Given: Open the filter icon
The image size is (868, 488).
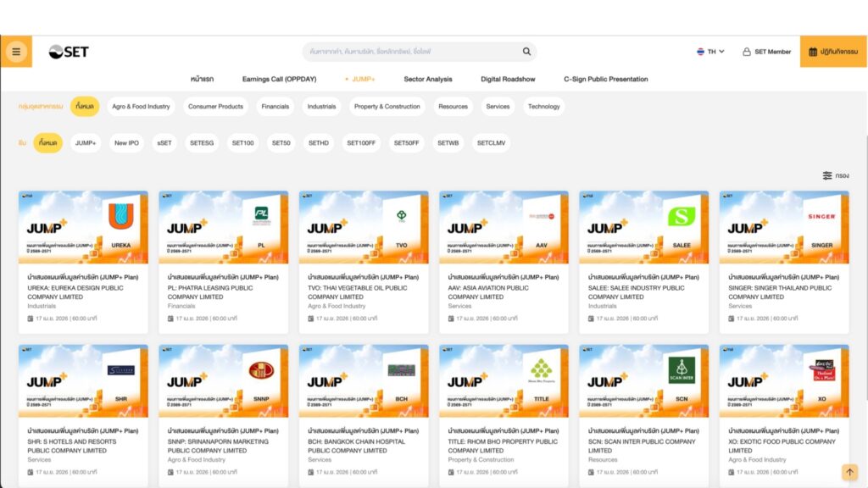Looking at the screenshot, I should point(827,175).
